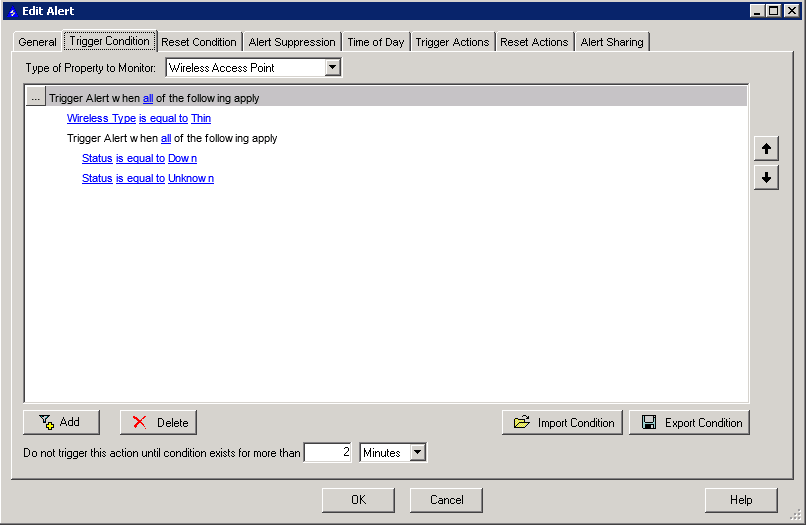The image size is (806, 525).
Task: Click the delay duration number field
Action: [327, 452]
